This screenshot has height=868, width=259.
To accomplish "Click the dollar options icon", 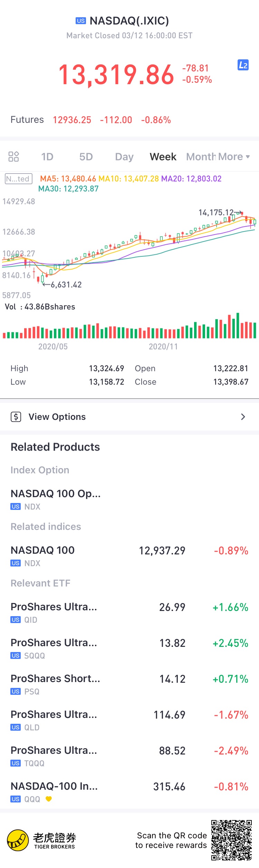I will click(x=16, y=417).
